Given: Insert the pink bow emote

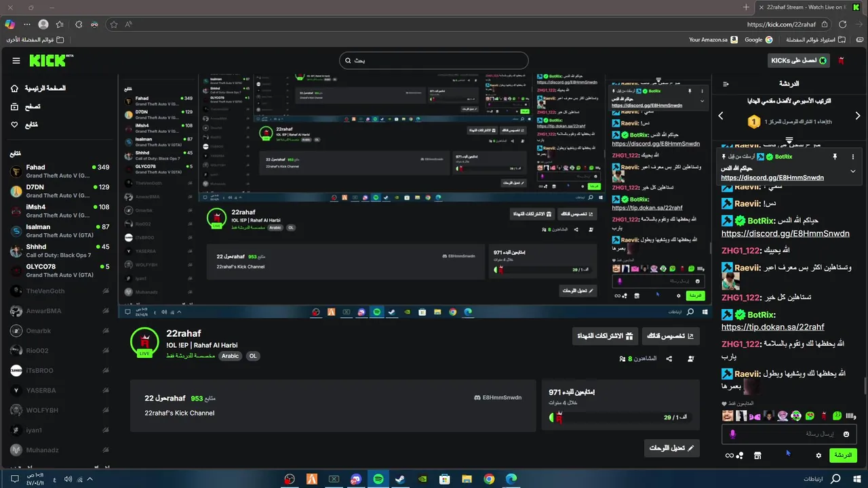Looking at the screenshot, I should (755, 415).
